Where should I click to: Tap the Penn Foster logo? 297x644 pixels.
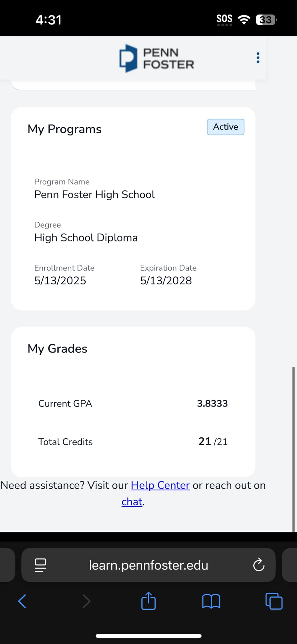(156, 58)
